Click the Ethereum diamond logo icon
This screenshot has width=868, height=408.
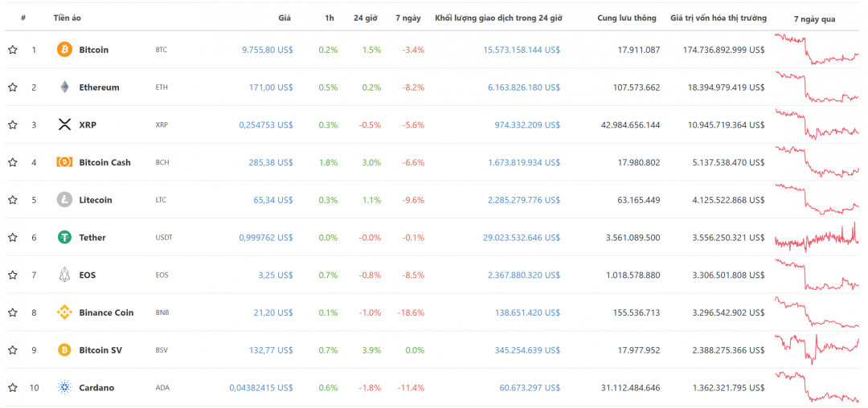tap(65, 88)
